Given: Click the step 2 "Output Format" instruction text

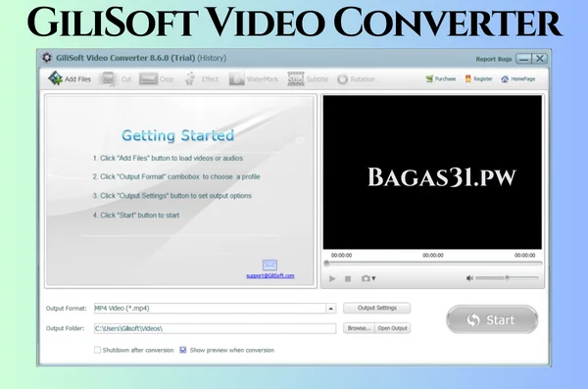Looking at the screenshot, I should pyautogui.click(x=176, y=176).
